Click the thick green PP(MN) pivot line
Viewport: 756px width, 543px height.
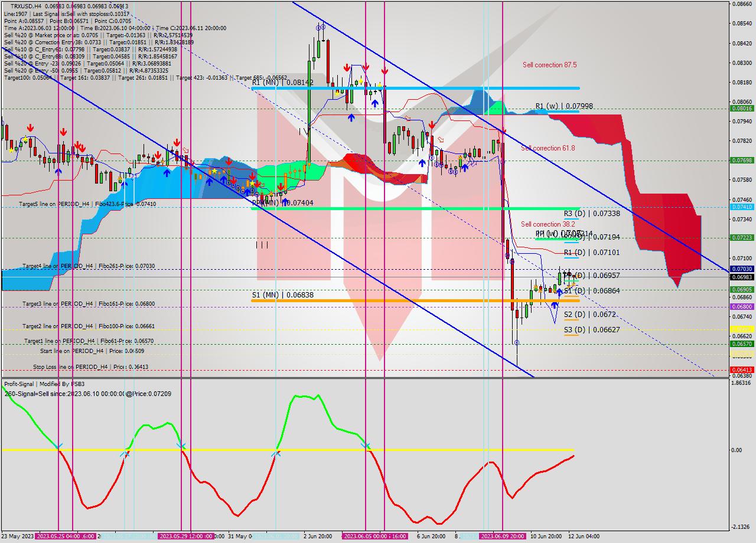pos(415,209)
